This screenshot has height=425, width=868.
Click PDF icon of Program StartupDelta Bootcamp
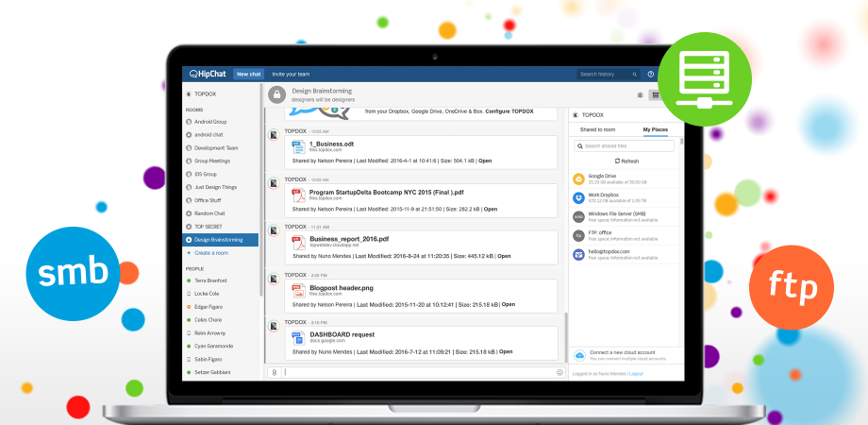298,195
